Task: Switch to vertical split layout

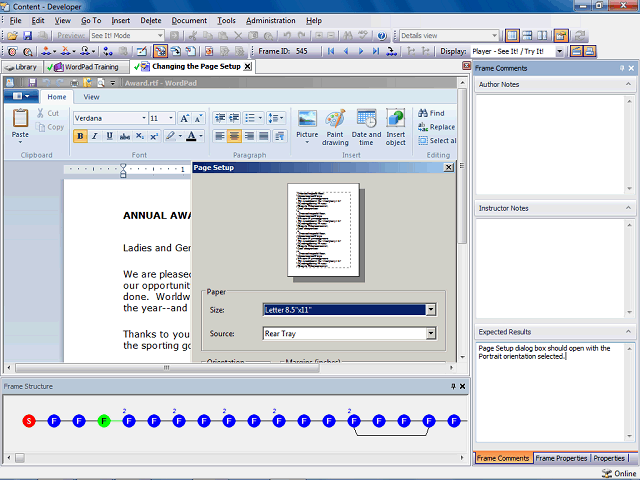Action: [542, 36]
